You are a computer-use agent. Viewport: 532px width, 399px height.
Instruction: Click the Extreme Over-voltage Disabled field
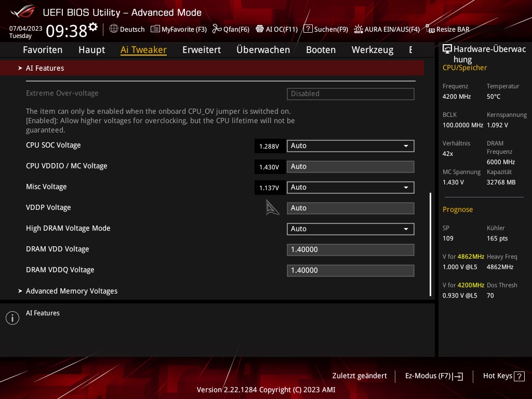[x=351, y=94]
